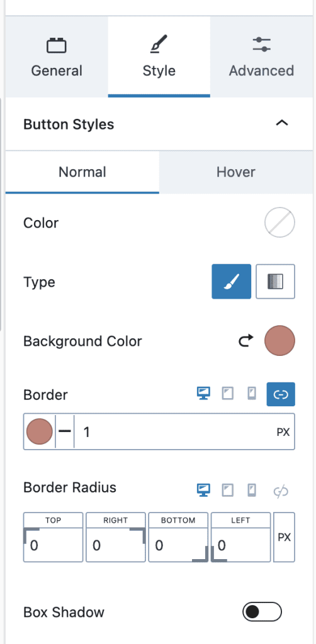Choose desktop device for Border
This screenshot has width=316, height=644.
click(203, 394)
